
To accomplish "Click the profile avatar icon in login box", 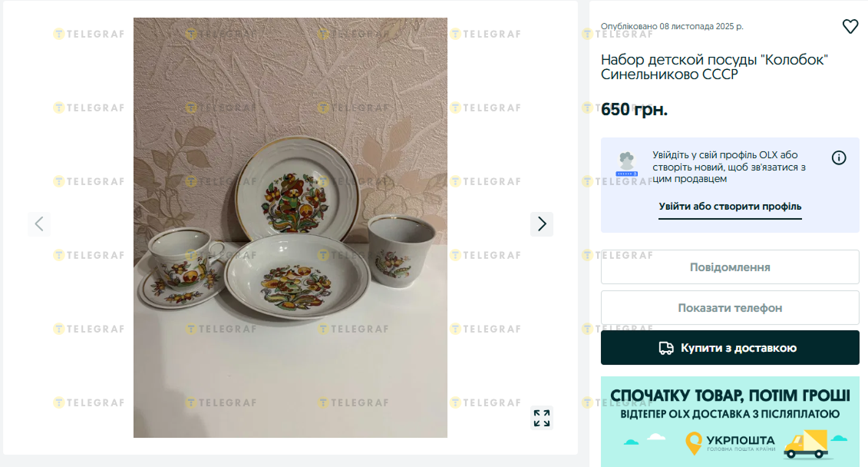I will point(627,164).
